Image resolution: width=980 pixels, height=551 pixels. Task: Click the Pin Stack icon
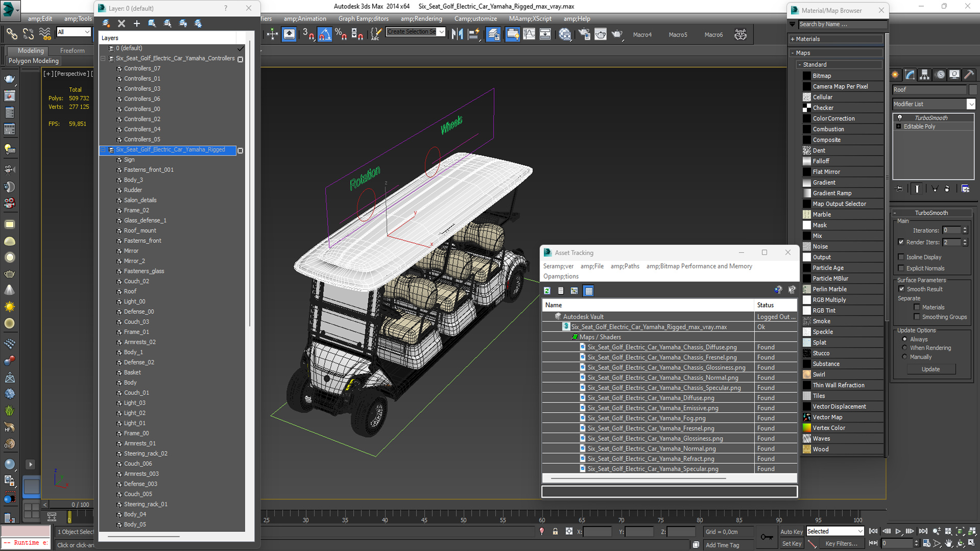point(899,189)
